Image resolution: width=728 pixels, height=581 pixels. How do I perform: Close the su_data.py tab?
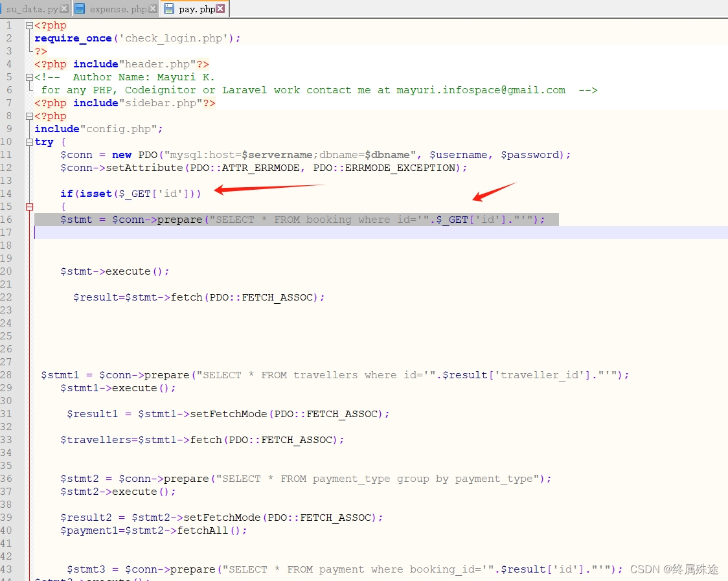click(x=64, y=8)
